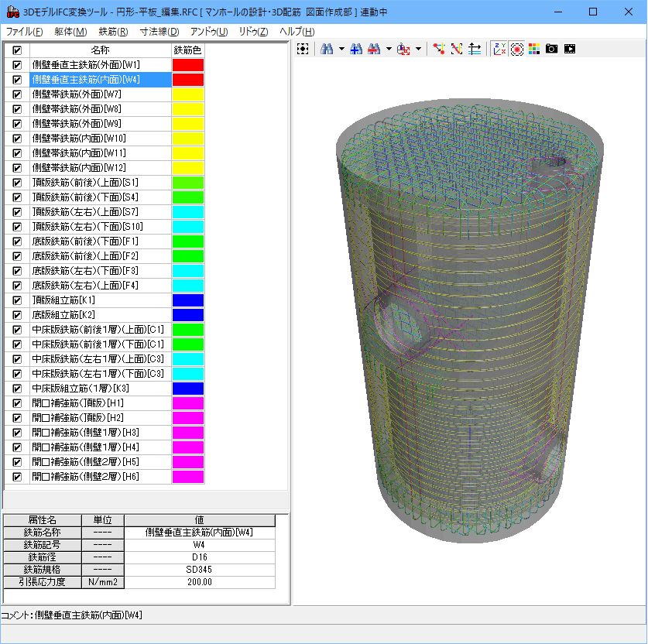Select row 中床版鉄筋(左右1層)(下面)[C3]
Screen dimensions: 648x644
(101, 374)
